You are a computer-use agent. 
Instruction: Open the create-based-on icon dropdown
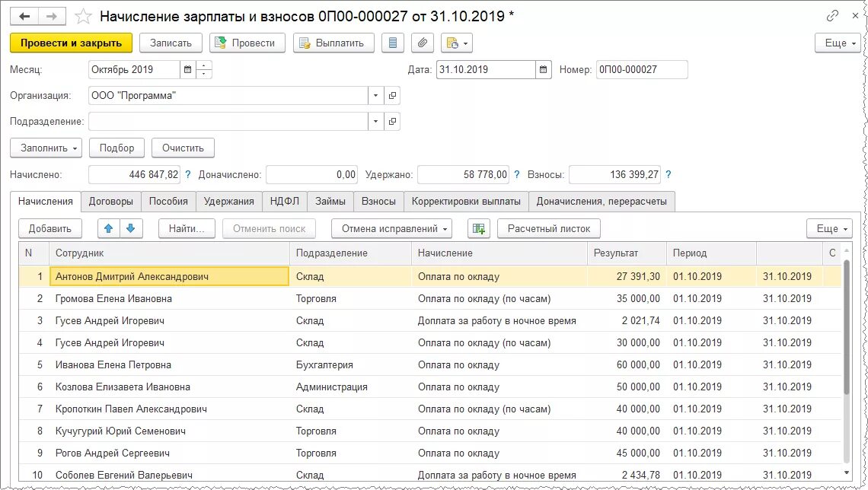click(457, 43)
